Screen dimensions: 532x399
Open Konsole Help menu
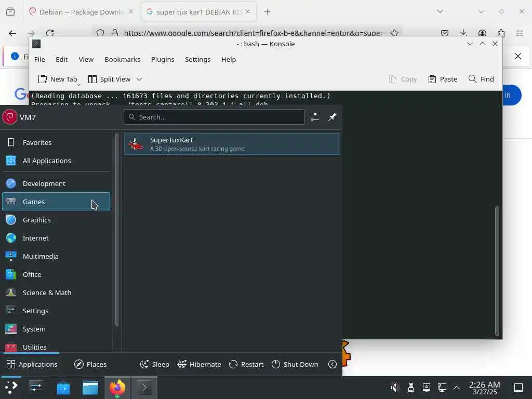(x=229, y=59)
